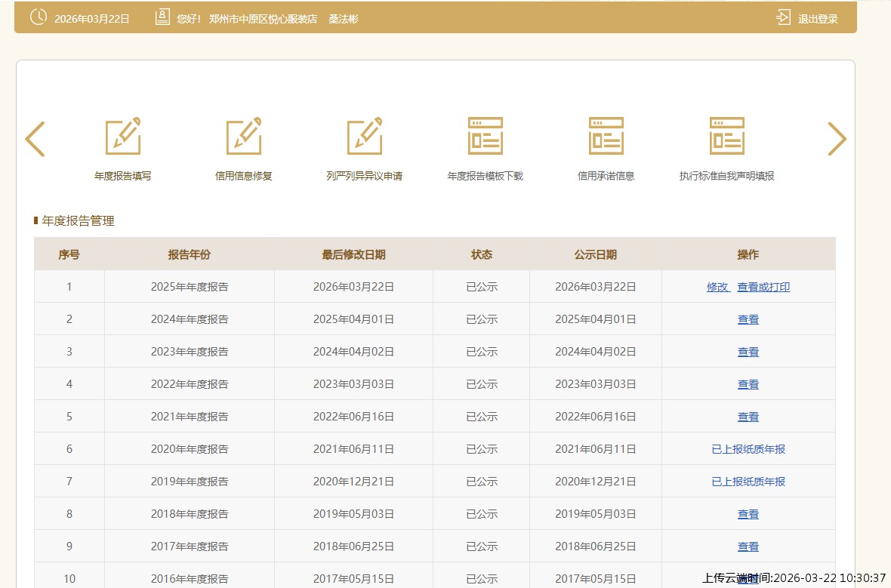Open the 信用信息修复 icon
The image size is (891, 588).
point(244,137)
